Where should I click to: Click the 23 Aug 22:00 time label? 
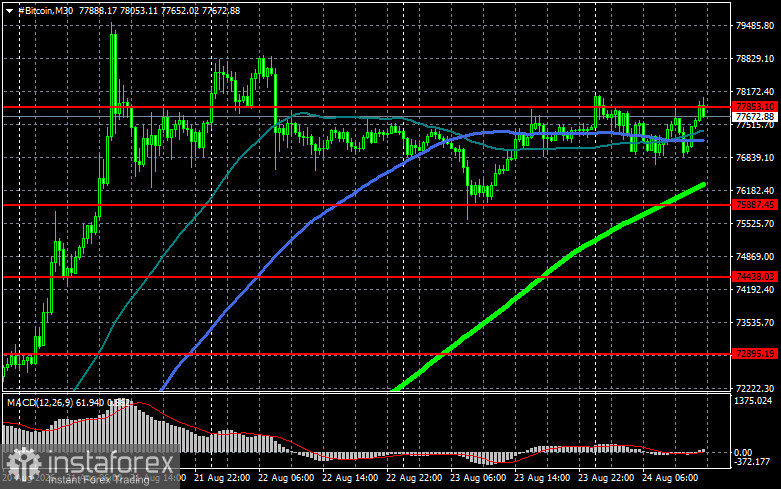point(606,478)
